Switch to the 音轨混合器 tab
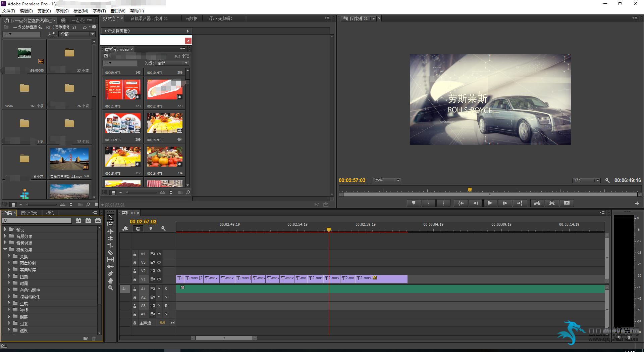 (x=149, y=18)
